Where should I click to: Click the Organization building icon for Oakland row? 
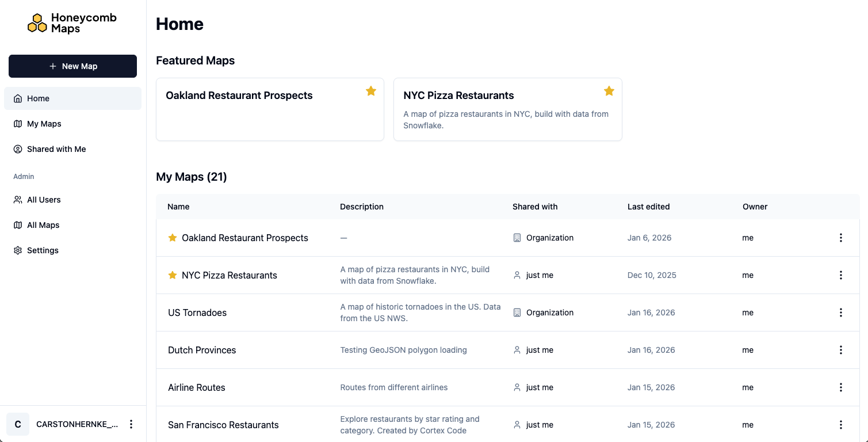click(517, 238)
